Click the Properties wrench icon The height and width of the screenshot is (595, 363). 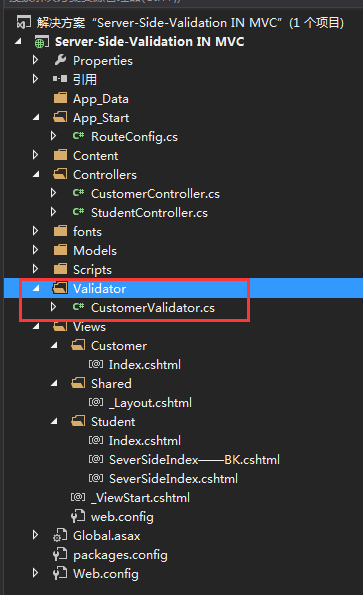60,60
